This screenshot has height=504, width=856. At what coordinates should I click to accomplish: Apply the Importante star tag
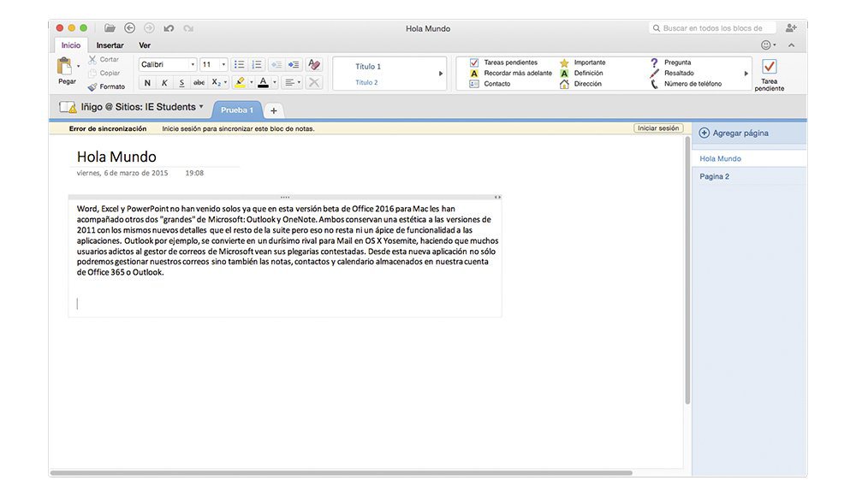click(582, 62)
